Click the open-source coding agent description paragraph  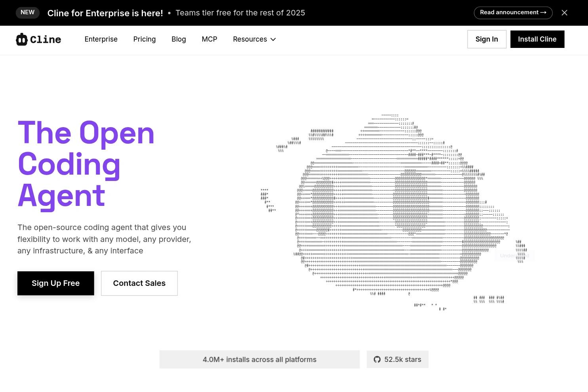[x=104, y=239]
